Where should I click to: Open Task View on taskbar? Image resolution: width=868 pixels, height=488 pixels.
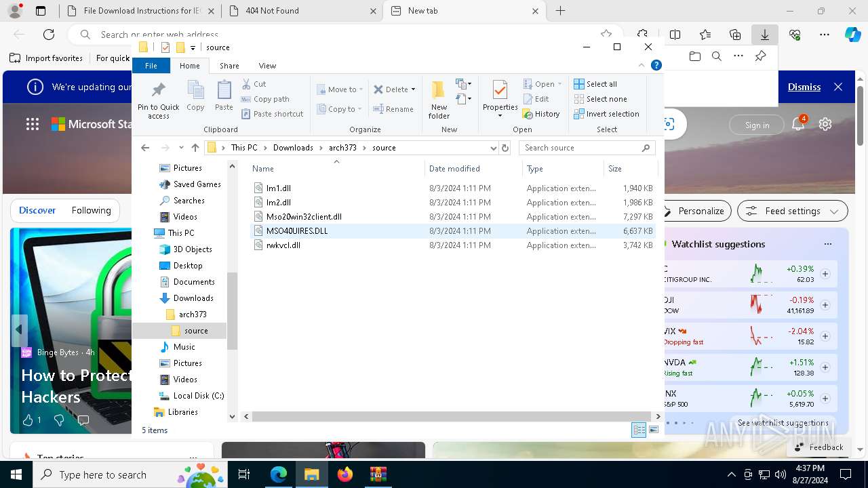point(244,474)
